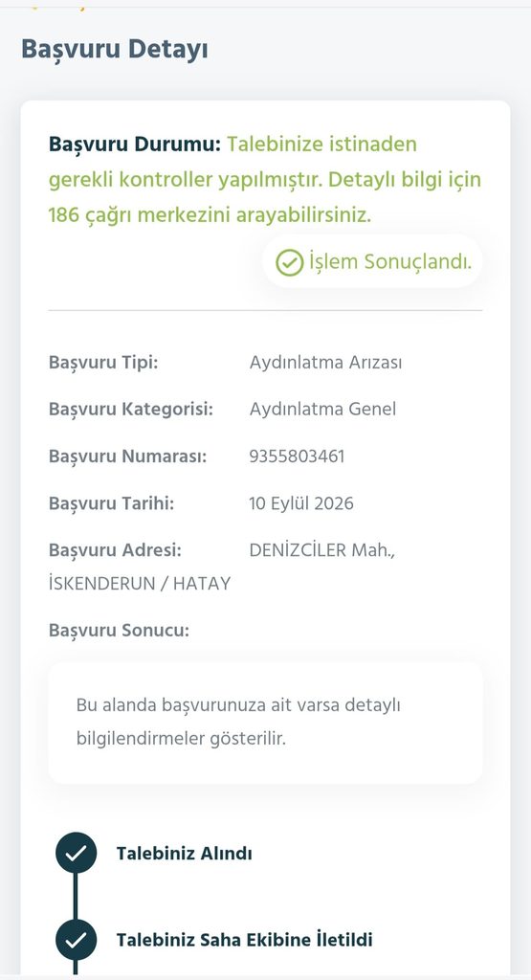Viewport: 531px width, 980px height.
Task: Click the Başvuru Tarihi field label
Action: coord(111,503)
